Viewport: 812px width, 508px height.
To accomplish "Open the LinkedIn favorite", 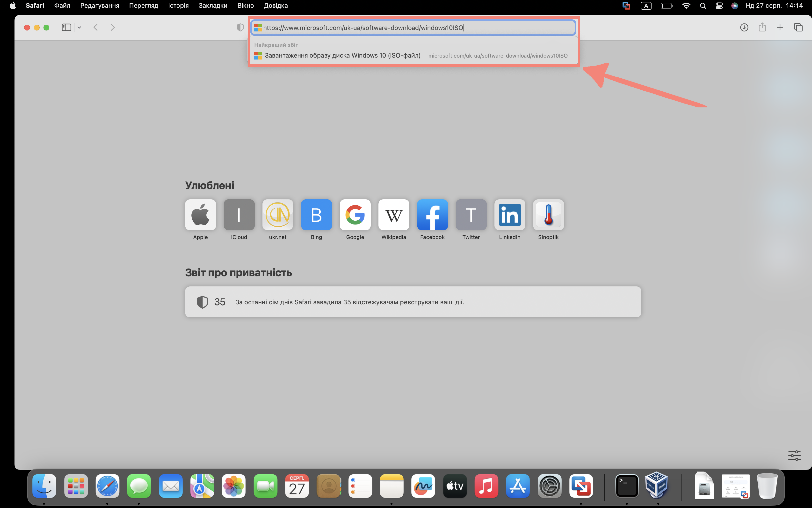I will [510, 215].
